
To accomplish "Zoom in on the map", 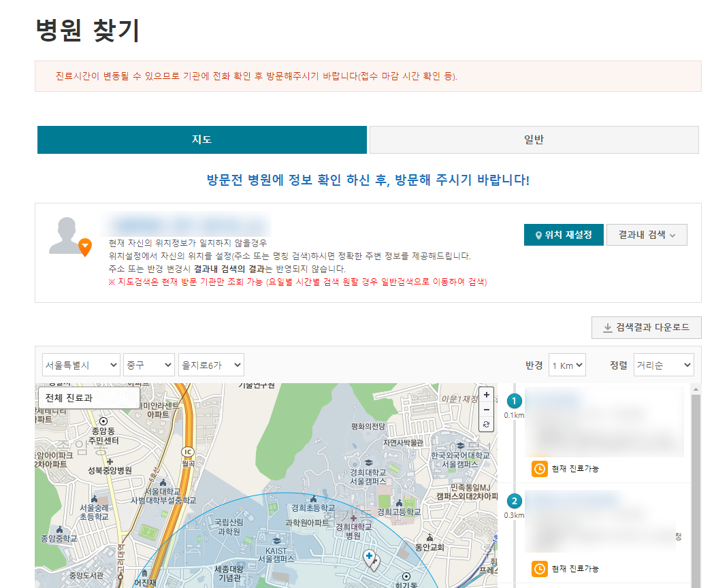I will coord(486,395).
